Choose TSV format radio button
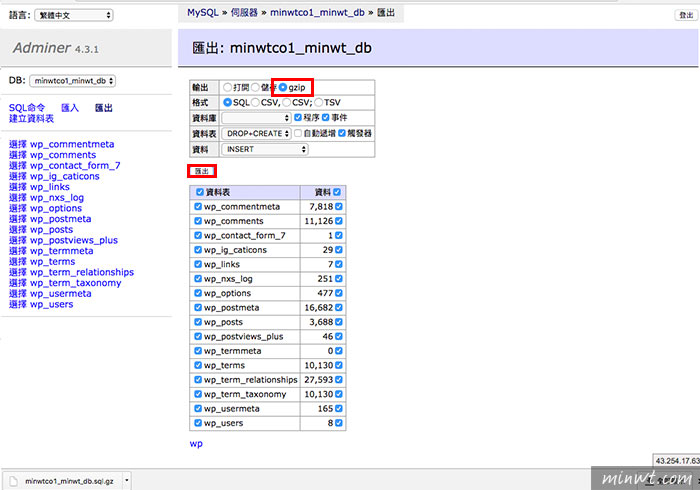The image size is (700, 490). pyautogui.click(x=319, y=103)
